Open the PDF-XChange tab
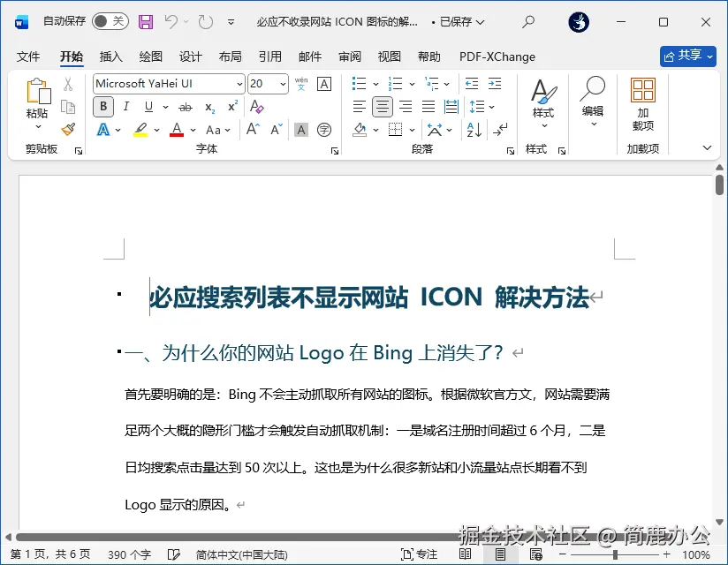728x565 pixels. coord(497,56)
